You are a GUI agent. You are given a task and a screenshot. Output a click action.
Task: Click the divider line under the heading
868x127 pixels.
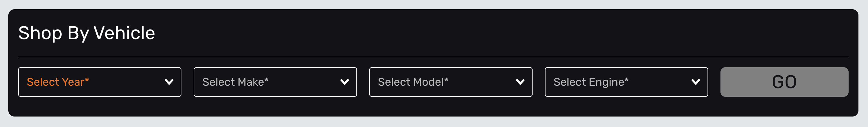pyautogui.click(x=433, y=57)
